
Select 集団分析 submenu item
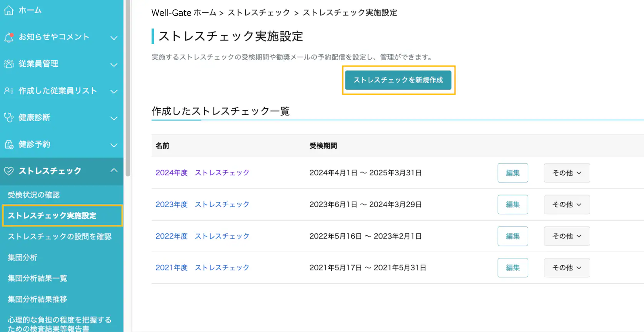(23, 257)
